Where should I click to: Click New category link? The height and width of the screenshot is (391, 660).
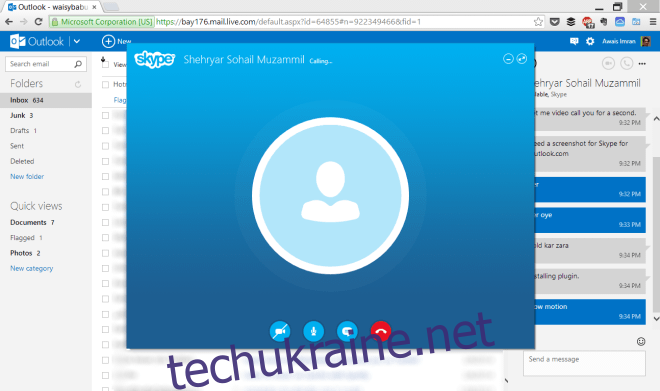[x=32, y=268]
